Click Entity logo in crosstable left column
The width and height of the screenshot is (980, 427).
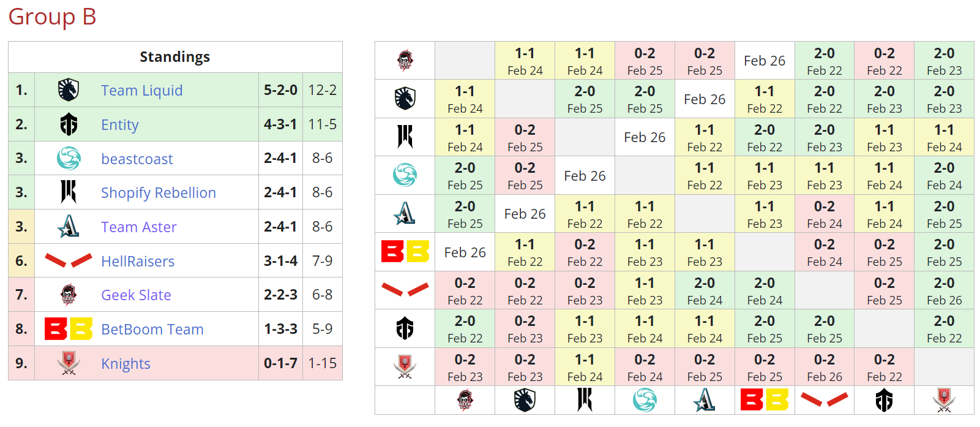pyautogui.click(x=405, y=329)
